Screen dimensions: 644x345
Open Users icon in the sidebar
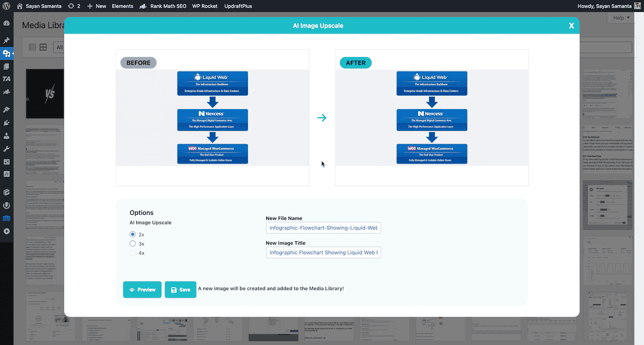click(x=7, y=136)
